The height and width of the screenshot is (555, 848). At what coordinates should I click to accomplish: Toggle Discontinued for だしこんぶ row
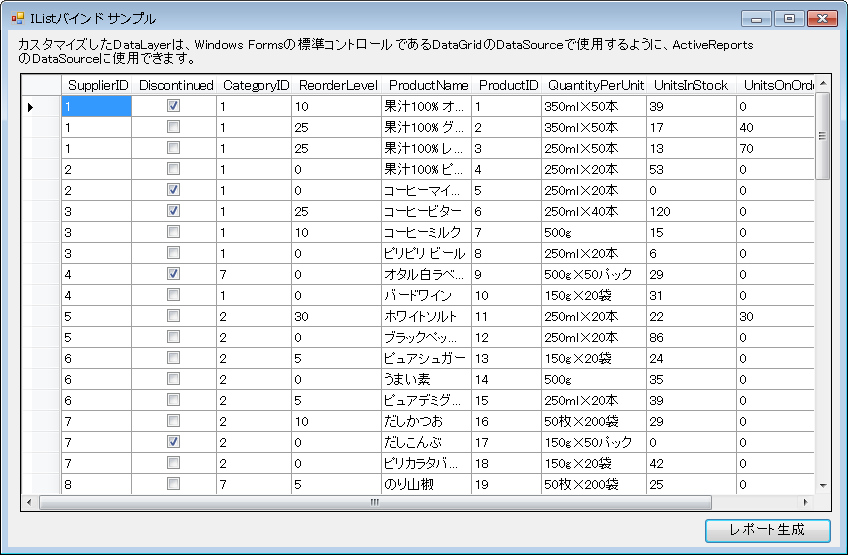[x=173, y=442]
